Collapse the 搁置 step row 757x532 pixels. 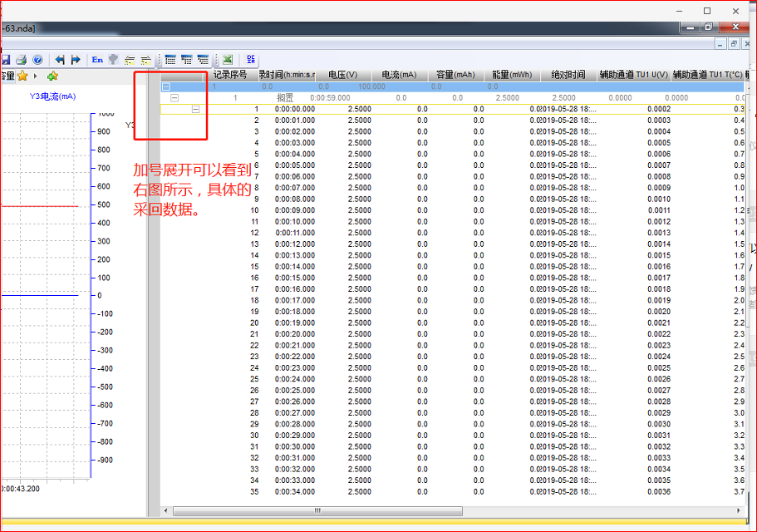click(175, 97)
